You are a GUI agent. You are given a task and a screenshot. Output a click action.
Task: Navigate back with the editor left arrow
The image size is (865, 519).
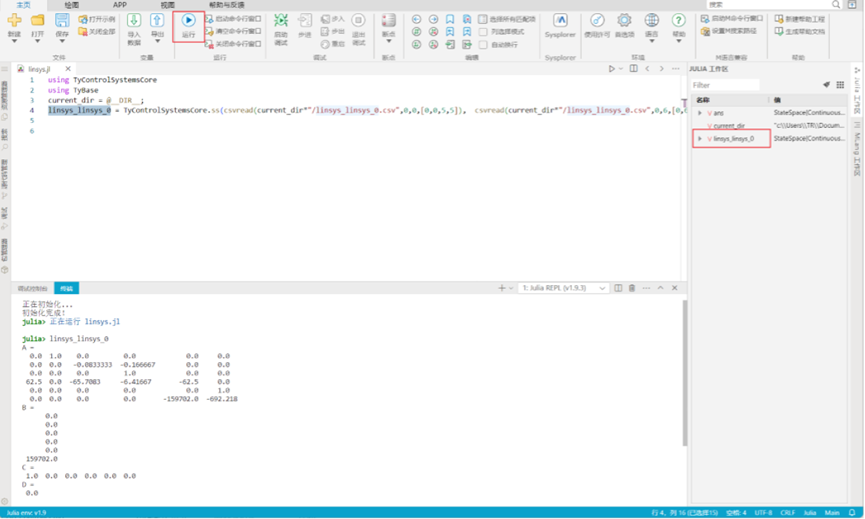point(647,69)
